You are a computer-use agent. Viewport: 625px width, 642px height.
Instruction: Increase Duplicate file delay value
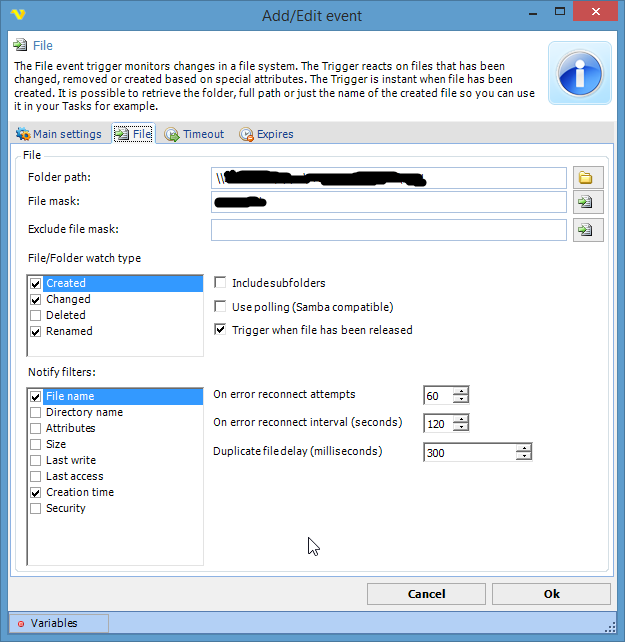(523, 447)
